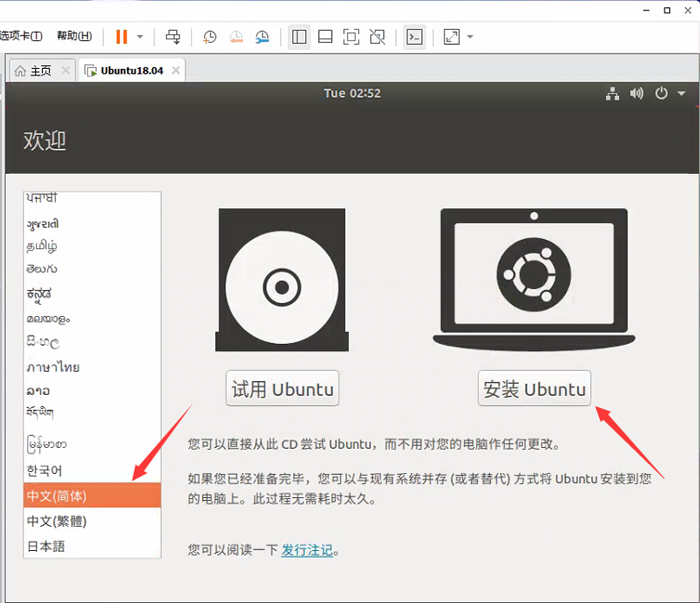Screen dimensions: 700x603
Task: Close the Ubuntu18.04 tab
Action: [175, 70]
